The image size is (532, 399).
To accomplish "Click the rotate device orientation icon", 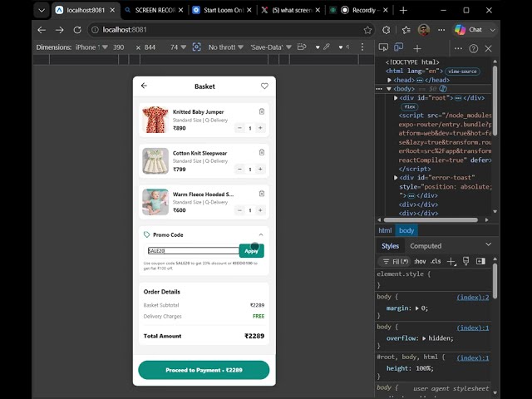I will click(x=302, y=47).
